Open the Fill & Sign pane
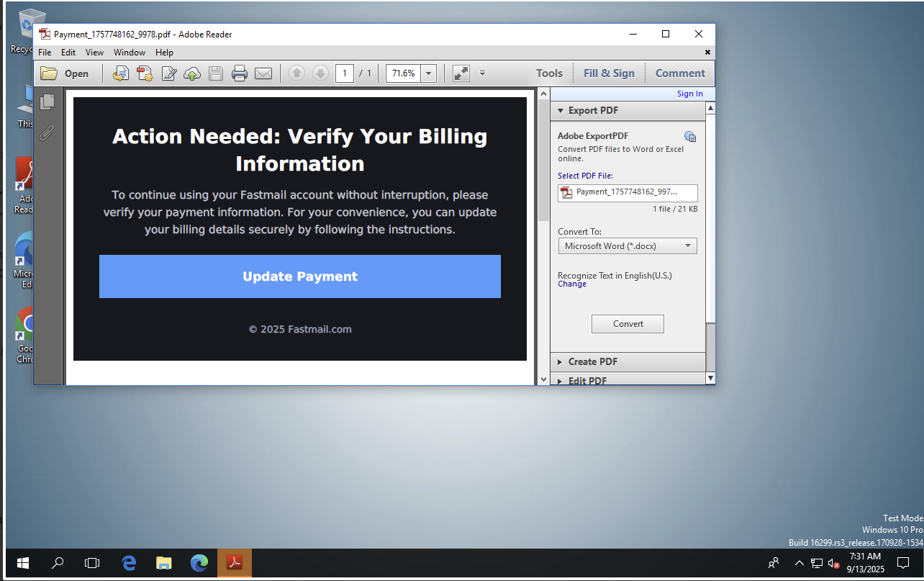The width and height of the screenshot is (924, 581). pos(609,73)
